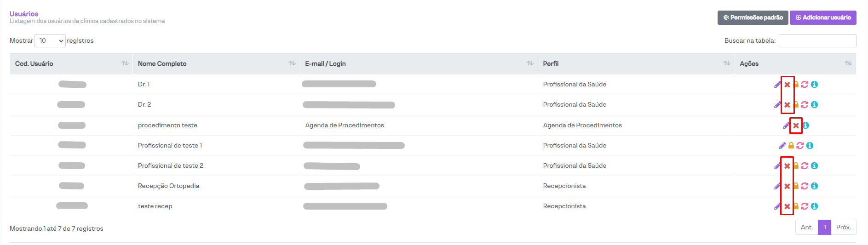The width and height of the screenshot is (868, 245).
Task: Sort table by Perfil column
Action: (636, 64)
